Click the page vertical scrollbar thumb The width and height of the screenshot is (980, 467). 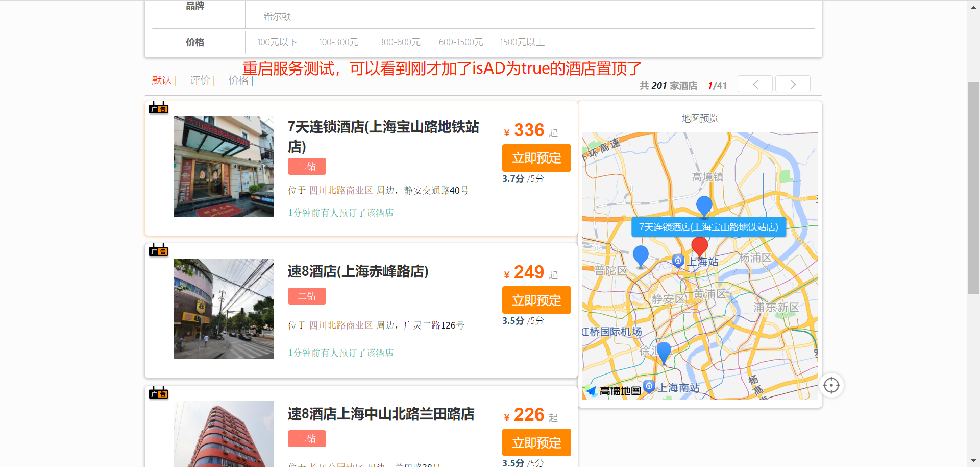click(973, 188)
